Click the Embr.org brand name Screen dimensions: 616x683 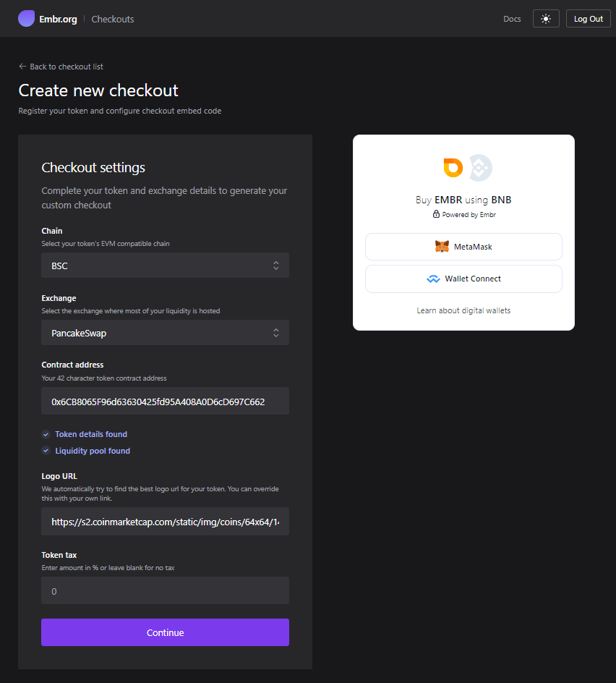click(58, 19)
